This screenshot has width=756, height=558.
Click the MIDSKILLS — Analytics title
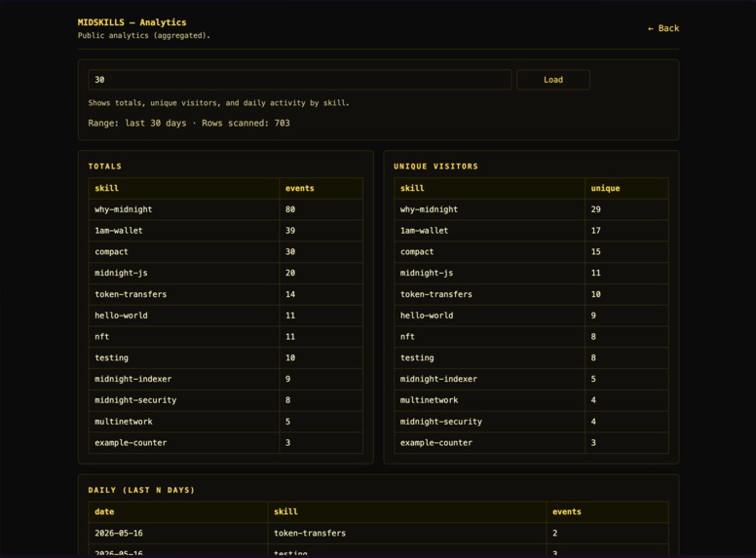click(132, 22)
